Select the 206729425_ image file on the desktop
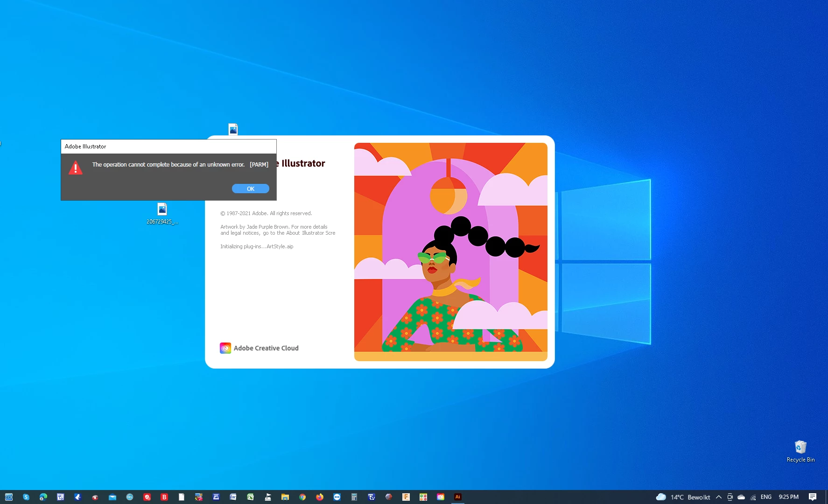Image resolution: width=828 pixels, height=504 pixels. (162, 214)
